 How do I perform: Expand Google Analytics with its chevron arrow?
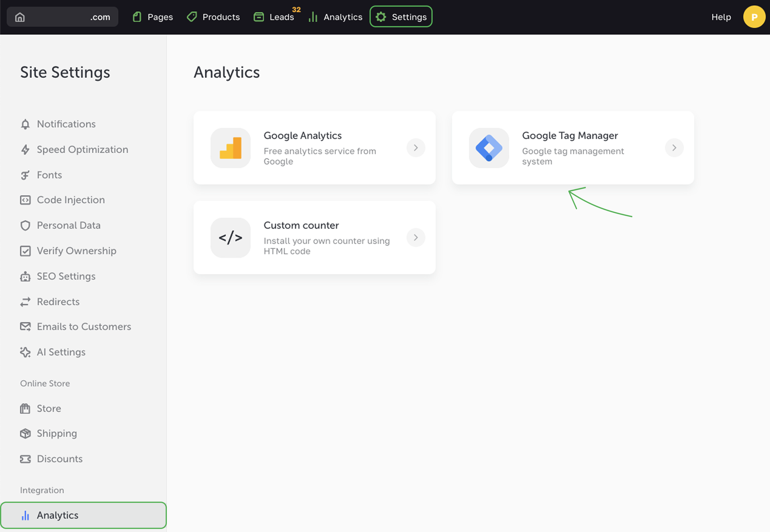(x=416, y=148)
